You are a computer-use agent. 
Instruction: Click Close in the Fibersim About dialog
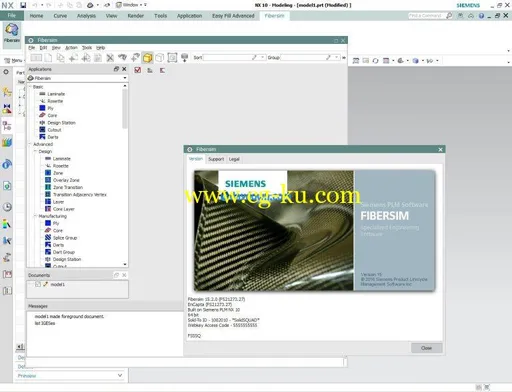click(x=426, y=348)
